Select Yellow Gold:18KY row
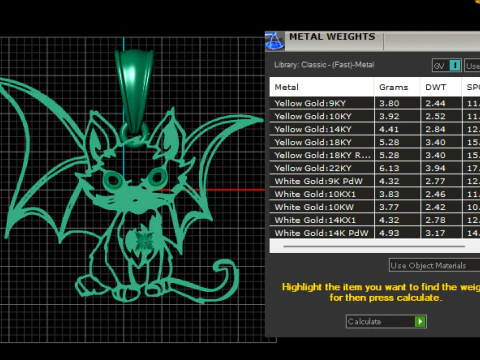 (x=375, y=142)
